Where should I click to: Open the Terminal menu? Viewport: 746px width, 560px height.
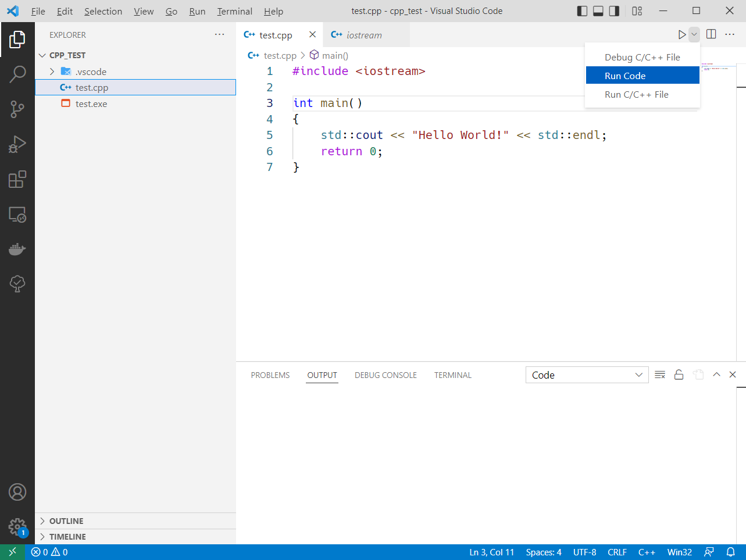[234, 11]
